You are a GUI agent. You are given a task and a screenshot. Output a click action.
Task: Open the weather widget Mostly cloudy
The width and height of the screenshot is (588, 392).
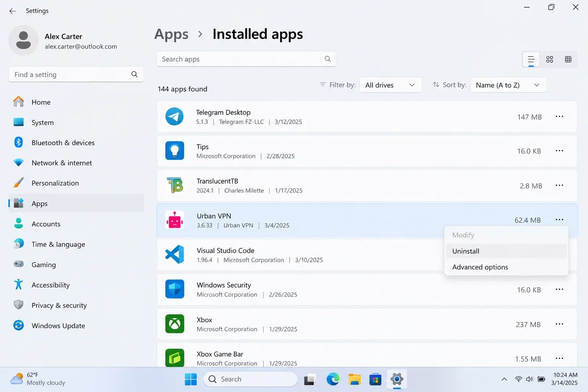pyautogui.click(x=38, y=379)
